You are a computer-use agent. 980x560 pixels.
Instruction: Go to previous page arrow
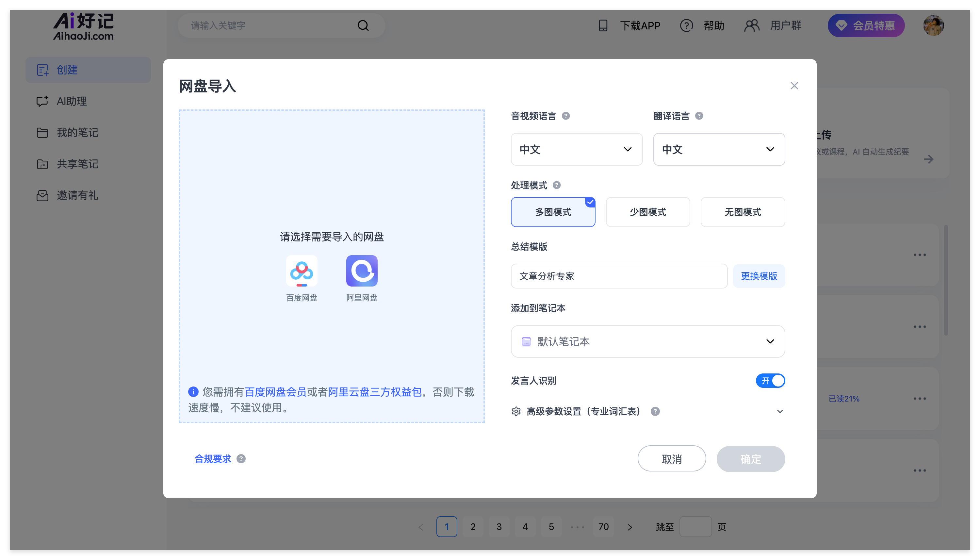click(421, 527)
